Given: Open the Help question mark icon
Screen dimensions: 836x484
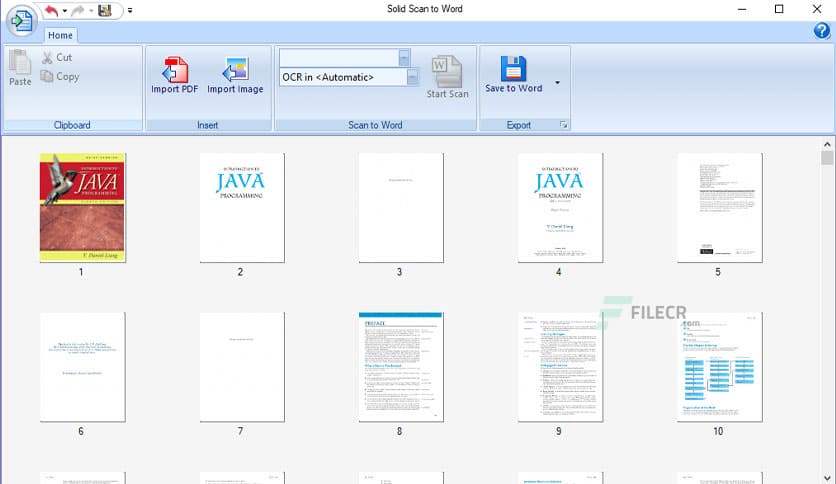Looking at the screenshot, I should (822, 30).
